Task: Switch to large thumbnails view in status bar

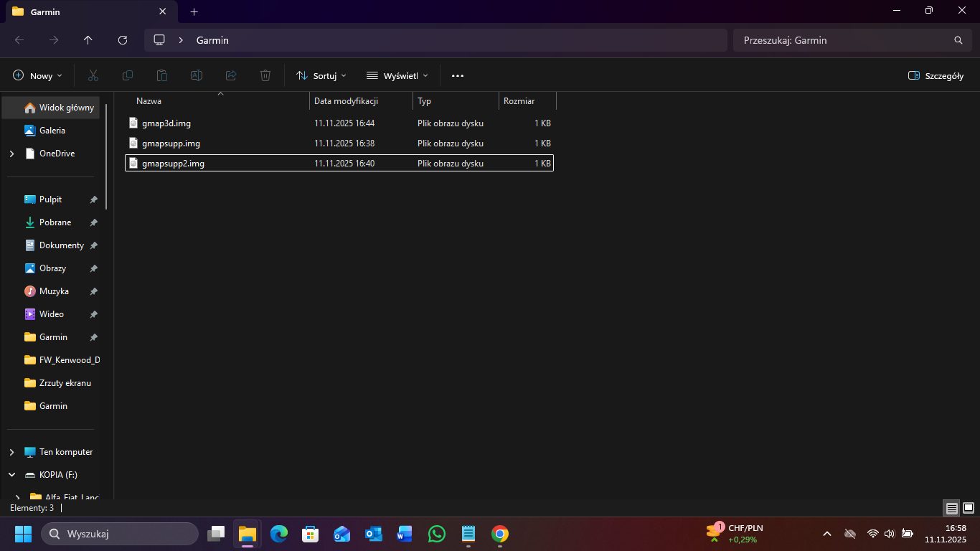Action: pyautogui.click(x=968, y=508)
